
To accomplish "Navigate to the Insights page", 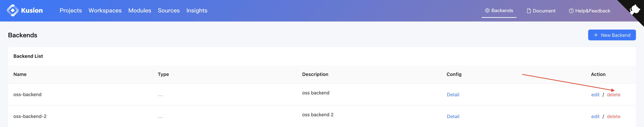I will coord(197,11).
